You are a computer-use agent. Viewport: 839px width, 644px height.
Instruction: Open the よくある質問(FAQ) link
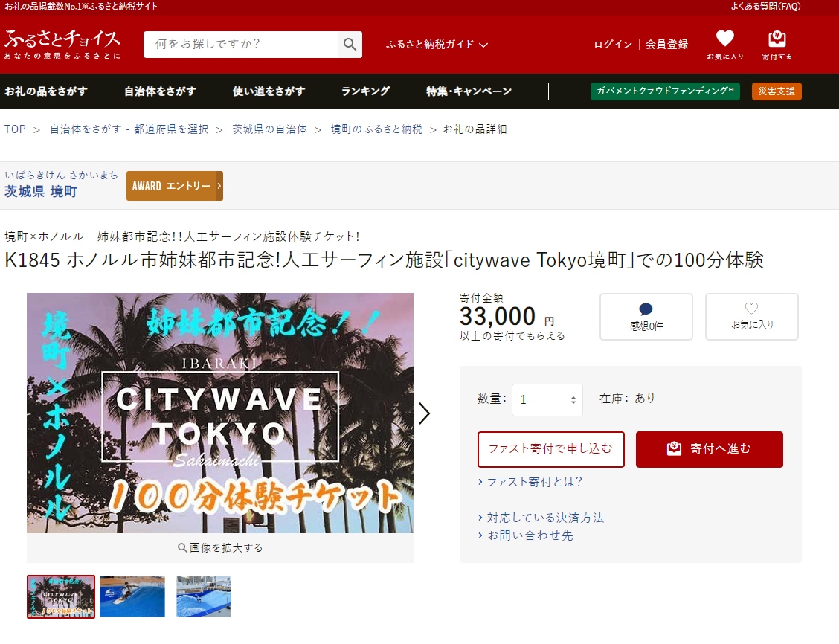click(765, 7)
